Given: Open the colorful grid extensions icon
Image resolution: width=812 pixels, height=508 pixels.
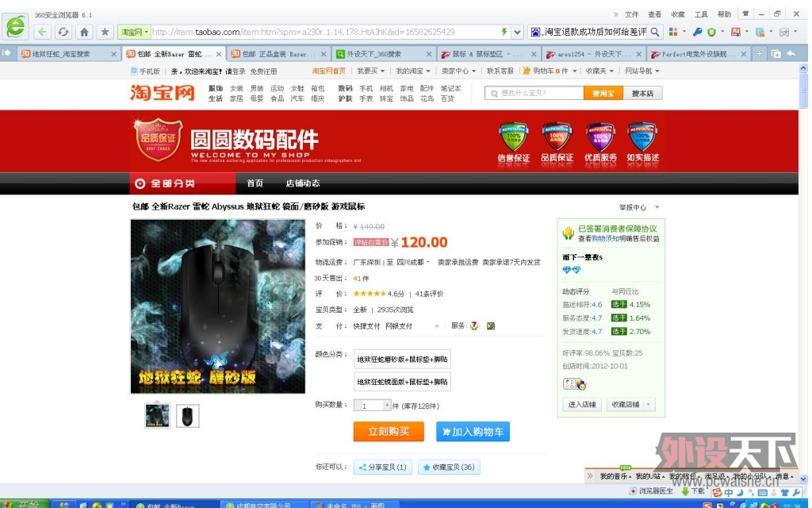Looking at the screenshot, I should pyautogui.click(x=673, y=32).
